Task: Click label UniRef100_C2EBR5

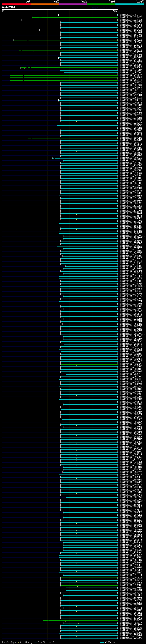Action: 131,572
